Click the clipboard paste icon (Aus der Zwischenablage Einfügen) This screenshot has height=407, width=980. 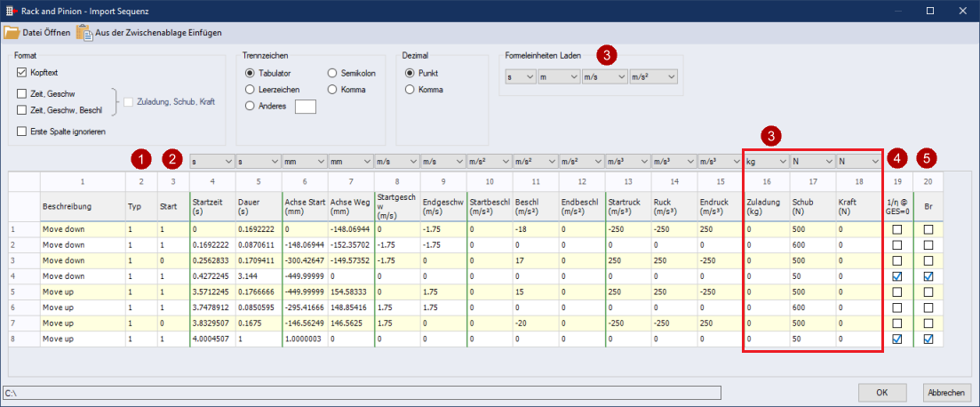pos(84,33)
